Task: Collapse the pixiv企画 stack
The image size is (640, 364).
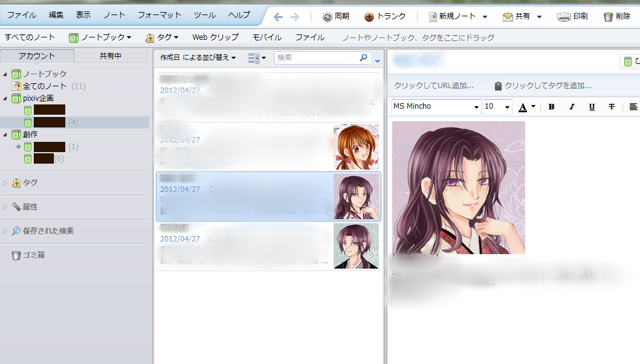Action: pyautogui.click(x=5, y=98)
